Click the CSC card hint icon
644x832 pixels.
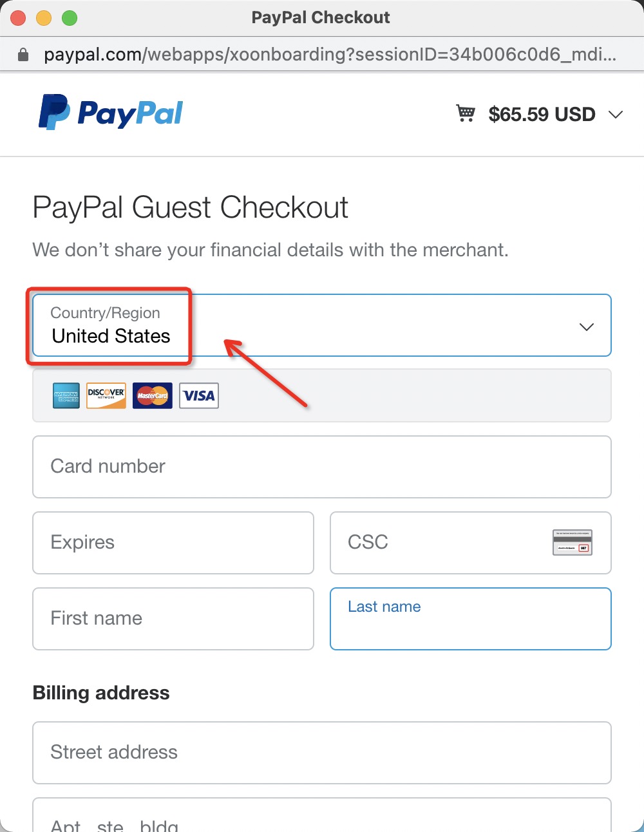tap(573, 542)
